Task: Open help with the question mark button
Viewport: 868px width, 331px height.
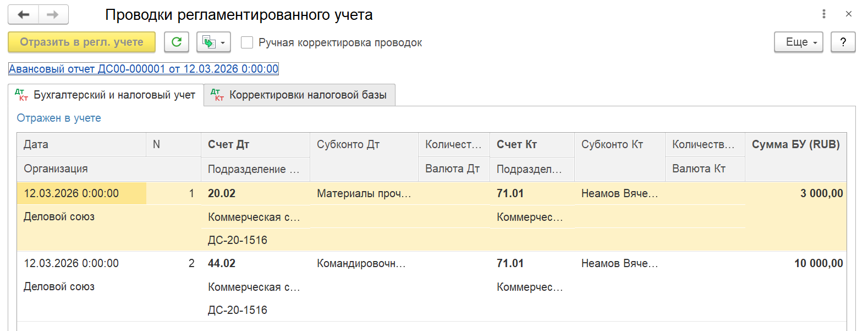Action: pyautogui.click(x=843, y=42)
